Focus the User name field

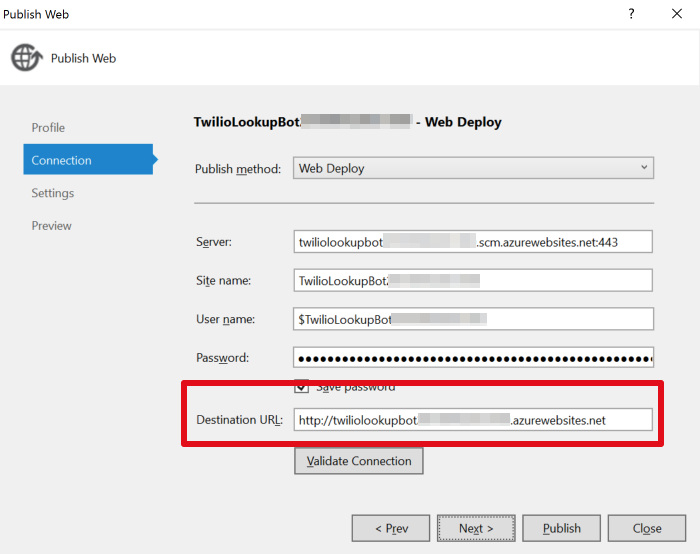pyautogui.click(x=473, y=319)
